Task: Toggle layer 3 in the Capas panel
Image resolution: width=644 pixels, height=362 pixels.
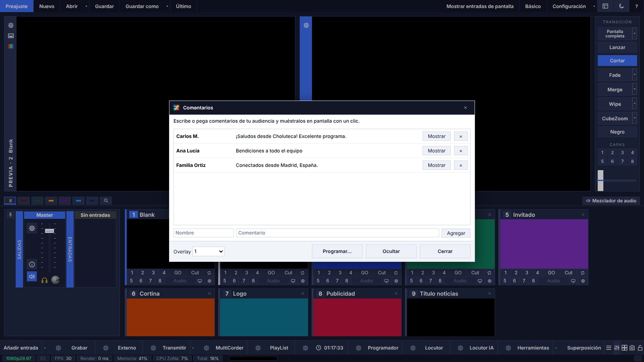Action: [x=622, y=152]
